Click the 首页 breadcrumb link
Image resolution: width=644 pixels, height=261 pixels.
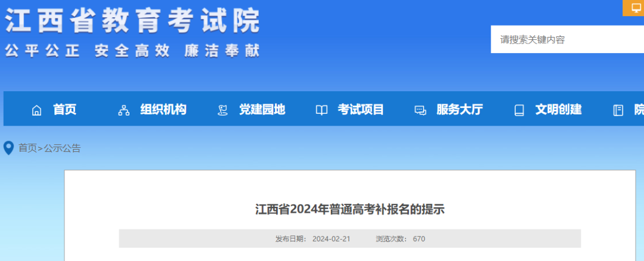click(x=27, y=148)
